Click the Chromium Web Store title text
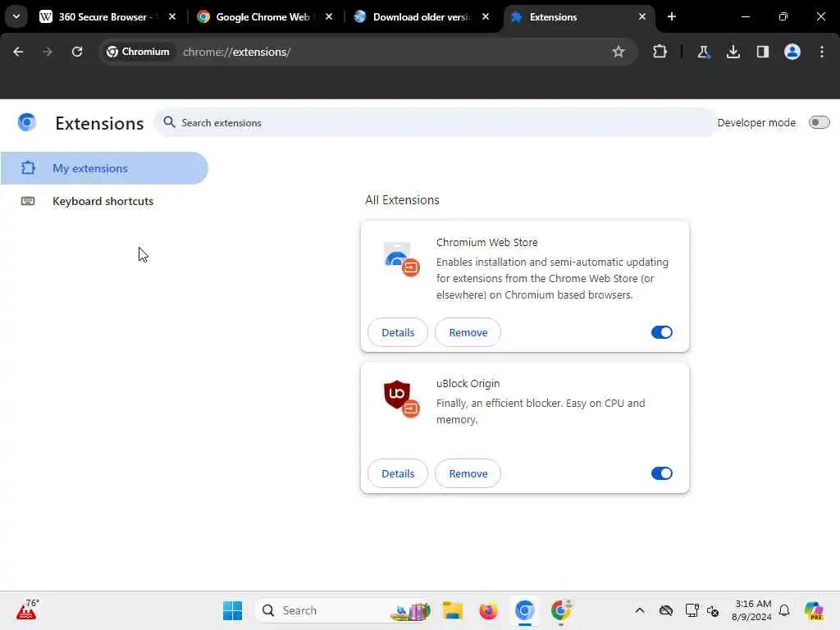 click(486, 242)
